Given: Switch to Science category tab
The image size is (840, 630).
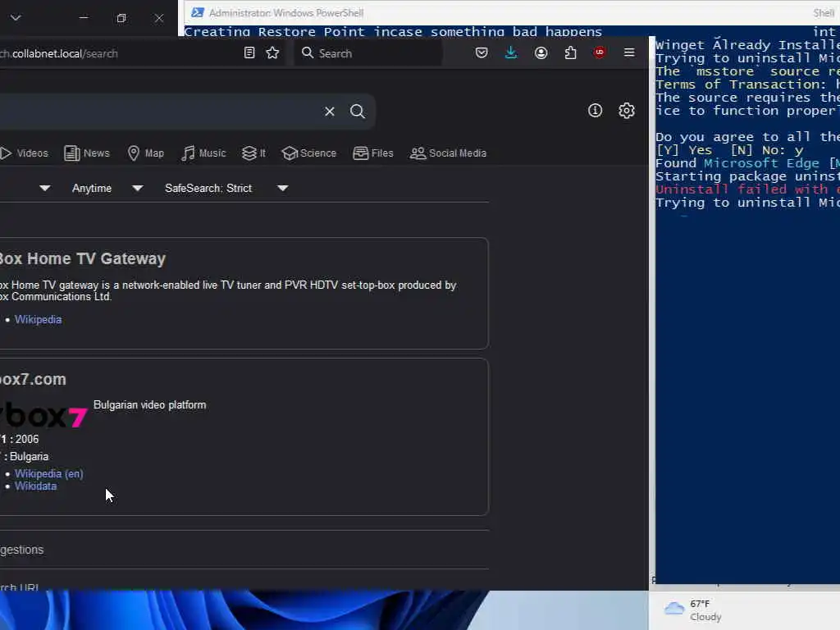Looking at the screenshot, I should [309, 153].
